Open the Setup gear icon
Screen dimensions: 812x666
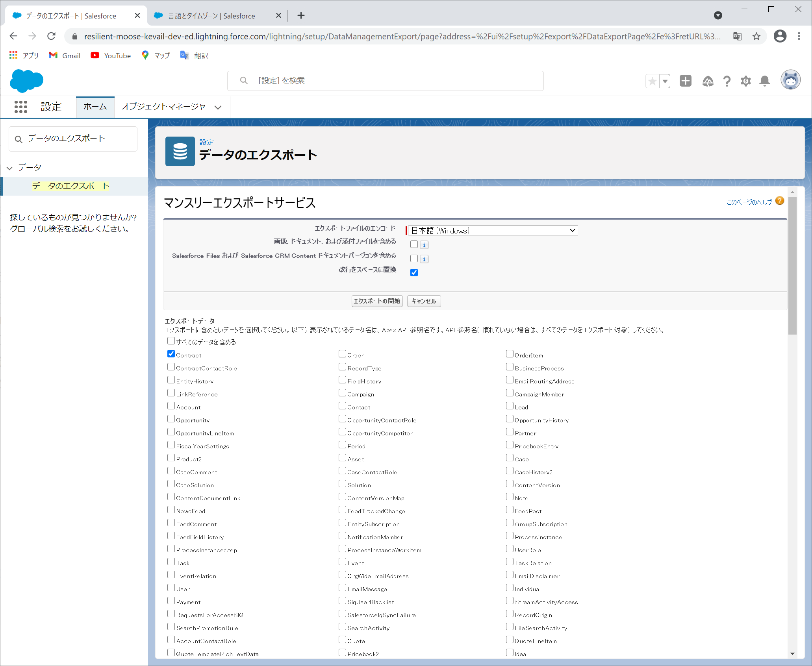(x=745, y=81)
